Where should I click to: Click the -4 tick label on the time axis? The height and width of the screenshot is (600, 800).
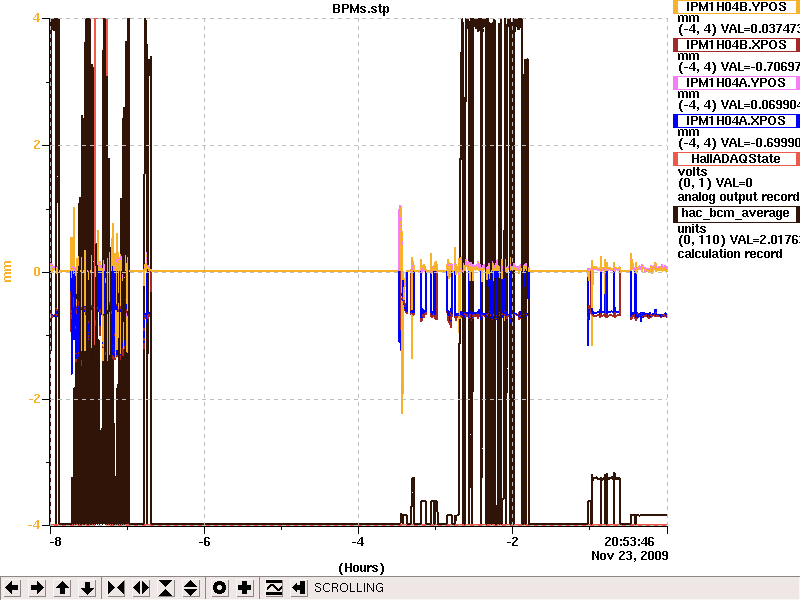click(358, 541)
